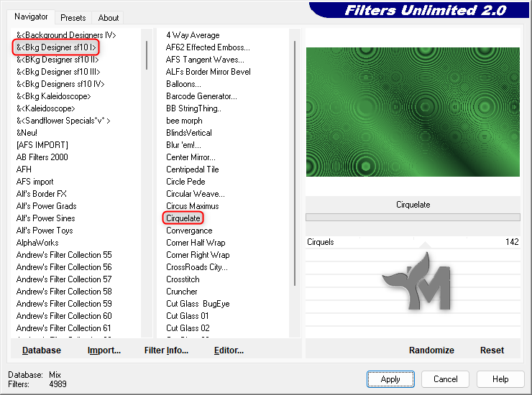The image size is (532, 395).
Task: Select the Cirquelate filter
Action: pyautogui.click(x=183, y=218)
